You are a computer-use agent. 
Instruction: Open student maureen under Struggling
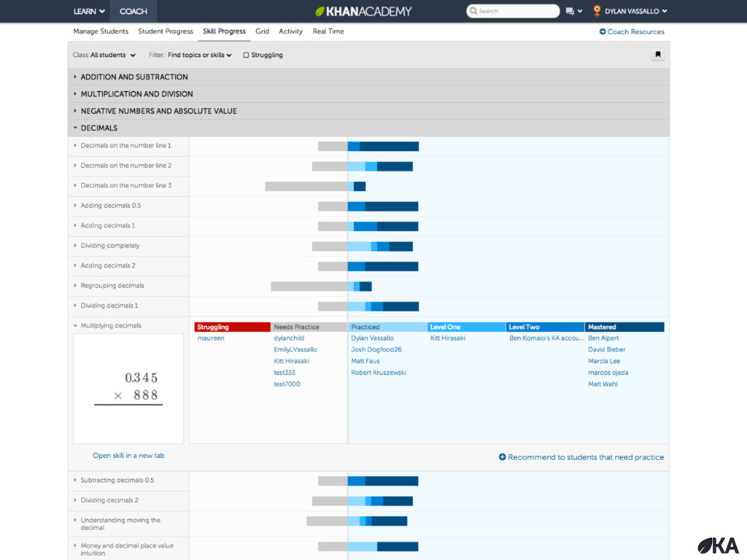click(211, 338)
